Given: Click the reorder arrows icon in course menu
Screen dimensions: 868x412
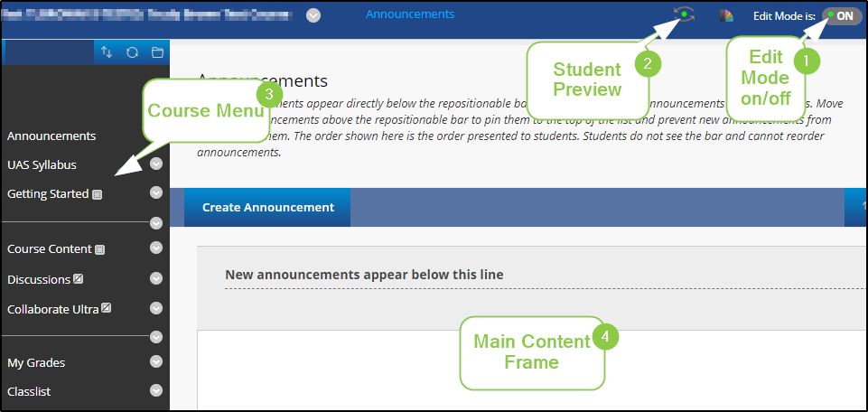Looking at the screenshot, I should (107, 52).
